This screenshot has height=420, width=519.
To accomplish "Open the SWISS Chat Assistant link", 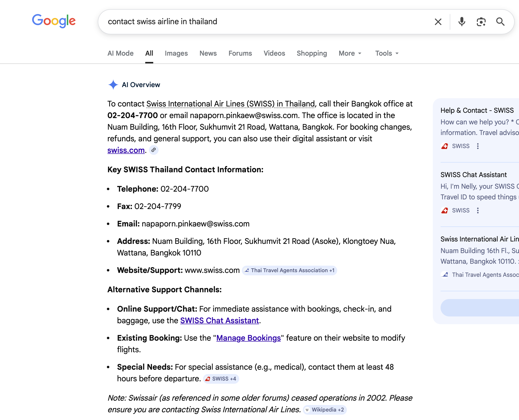I will pos(219,321).
